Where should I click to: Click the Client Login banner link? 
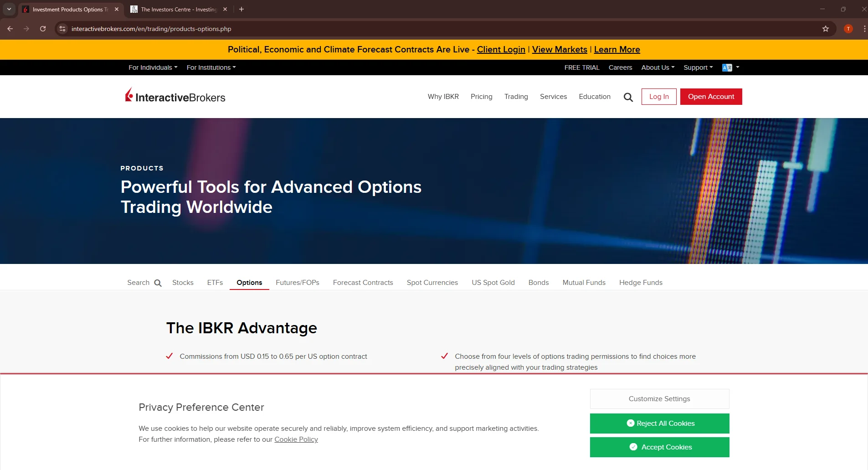coord(501,49)
